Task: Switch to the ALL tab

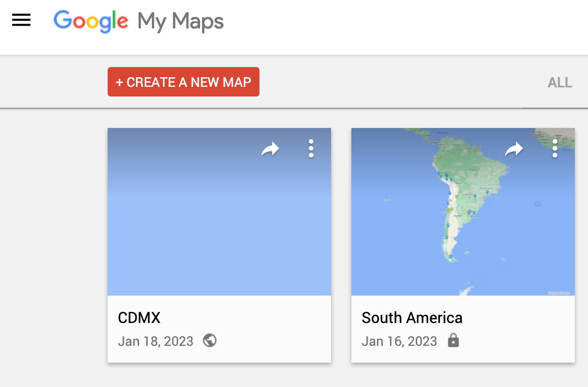Action: tap(560, 82)
